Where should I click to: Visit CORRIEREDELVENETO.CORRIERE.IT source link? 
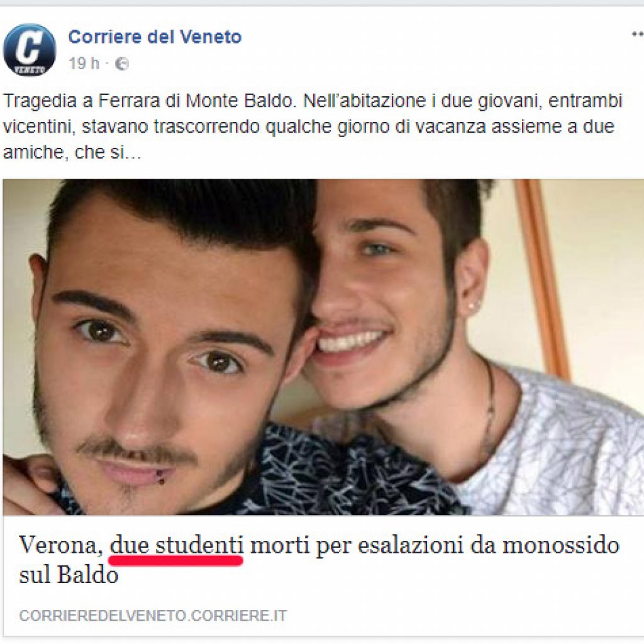153,616
